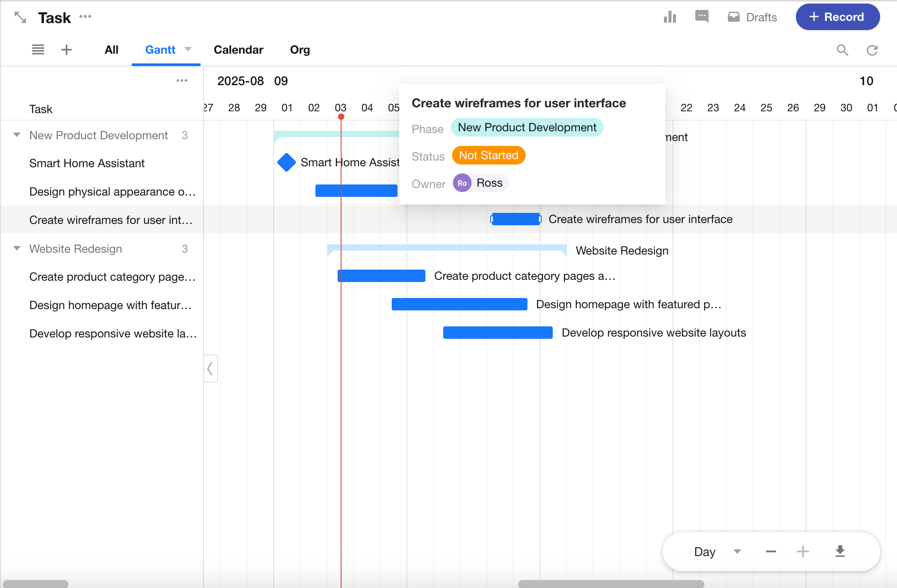Zoom out timeline with minus button

[x=771, y=552]
